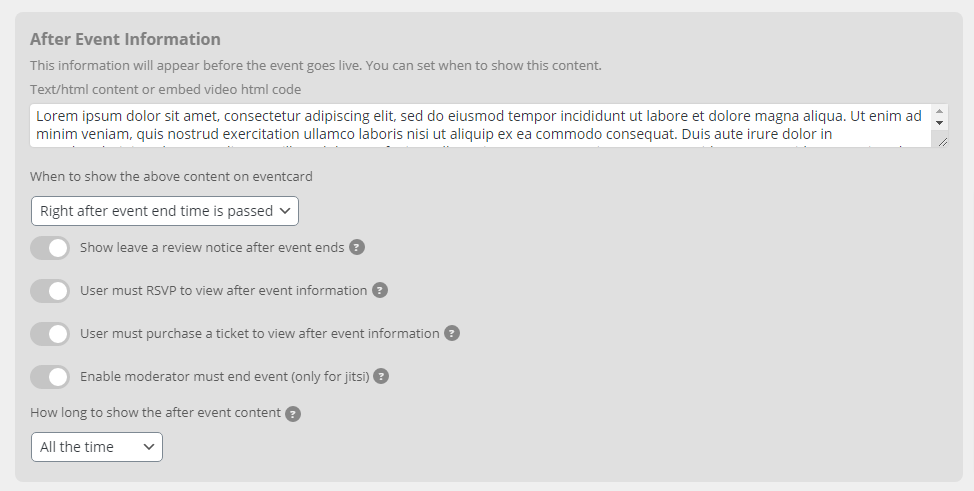Click help icon next to ticket purchase option

coord(452,333)
